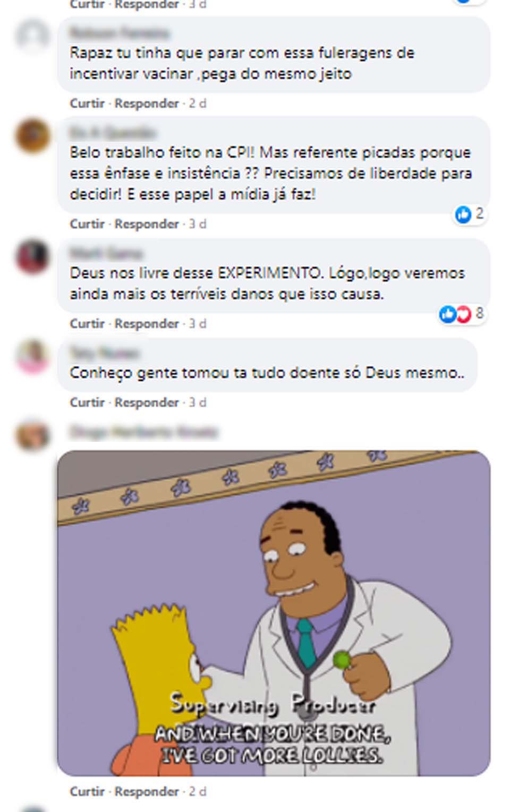Click Curtir under the CPI comment
The height and width of the screenshot is (812, 510).
[87, 224]
